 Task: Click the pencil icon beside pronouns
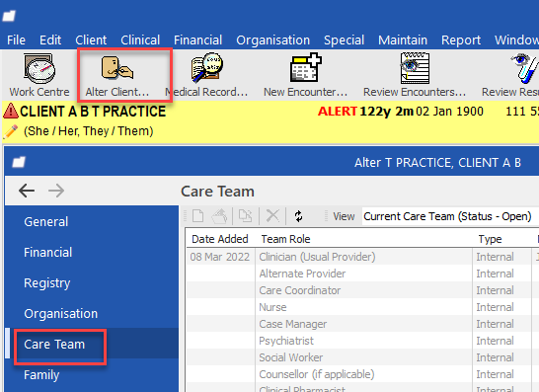11,131
